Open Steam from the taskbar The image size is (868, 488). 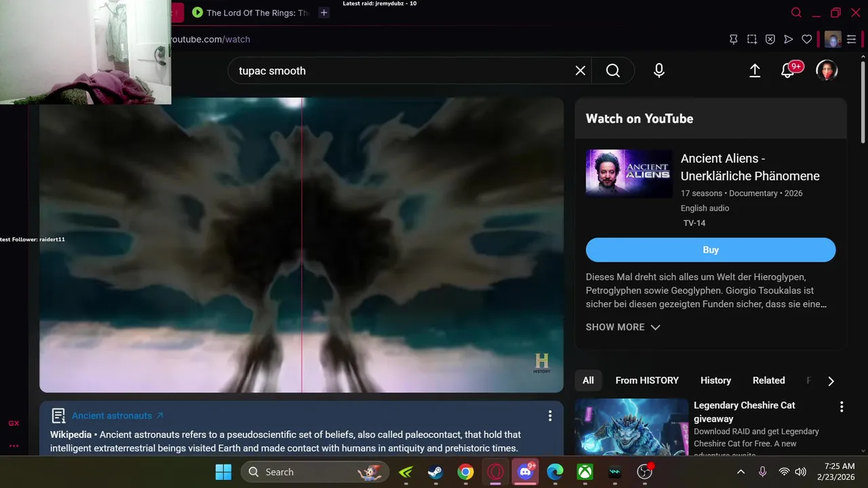coord(435,472)
